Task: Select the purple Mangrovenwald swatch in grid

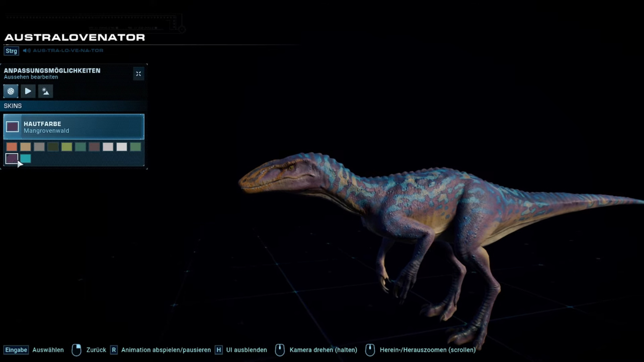Action: click(12, 159)
